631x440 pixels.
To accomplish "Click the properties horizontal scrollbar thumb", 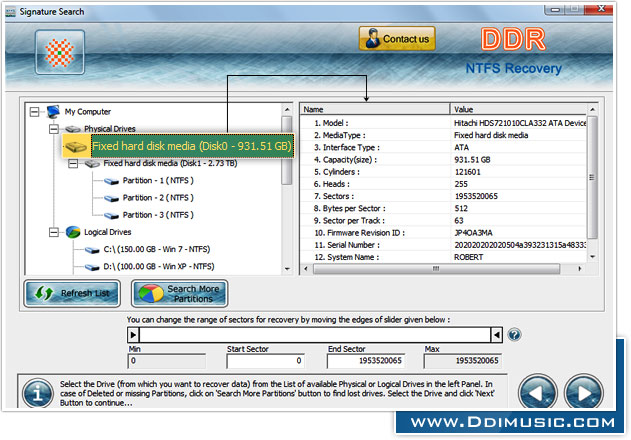I will coord(436,269).
